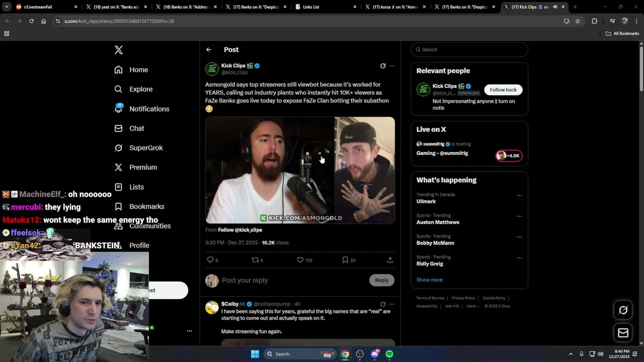Open Spotify from the taskbar
This screenshot has height=362, width=644.
tap(389, 354)
